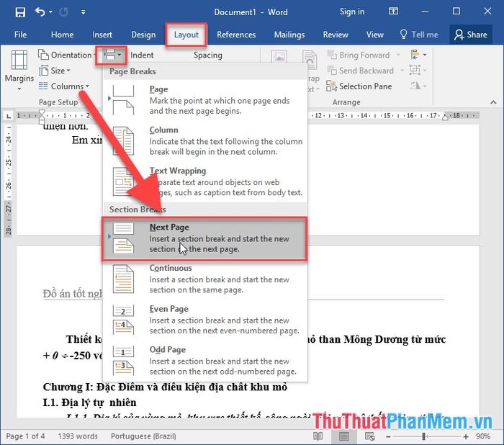Image resolution: width=504 pixels, height=445 pixels.
Task: Select Odd Page section break
Action: click(204, 360)
